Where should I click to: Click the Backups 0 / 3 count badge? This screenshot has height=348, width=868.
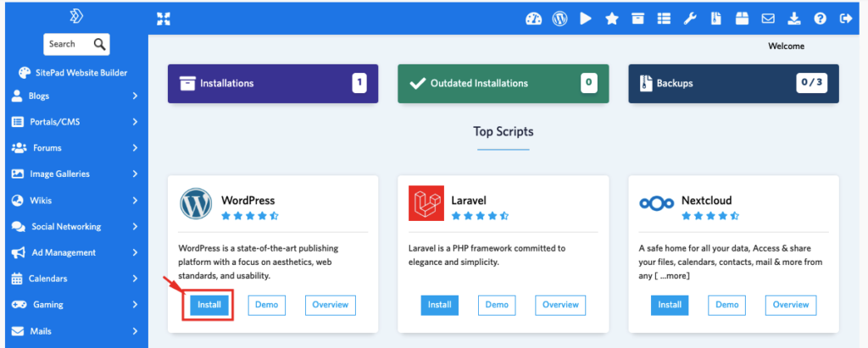[811, 84]
